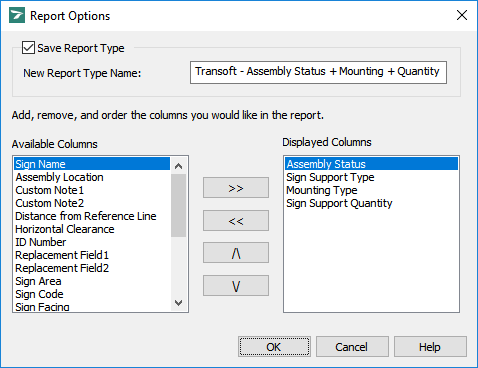Uncheck the Save Report Type checkbox

pyautogui.click(x=28, y=48)
